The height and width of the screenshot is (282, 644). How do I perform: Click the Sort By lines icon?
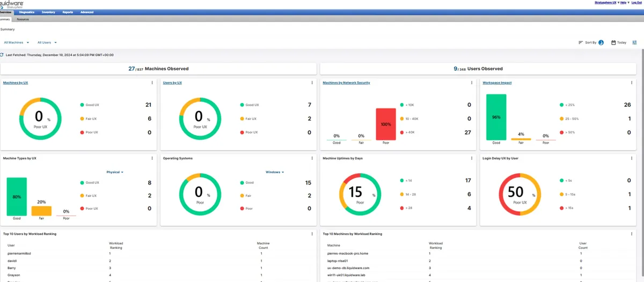[581, 42]
